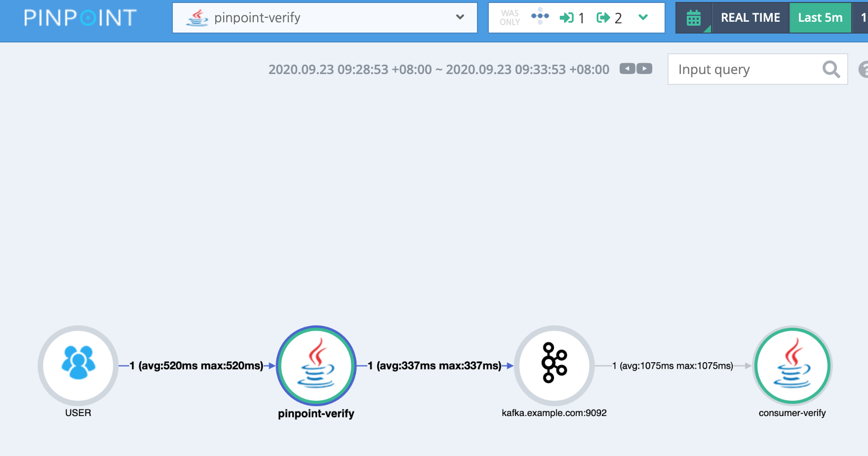Click the kafka.example.com:9092 label
The height and width of the screenshot is (456, 868).
tap(554, 413)
